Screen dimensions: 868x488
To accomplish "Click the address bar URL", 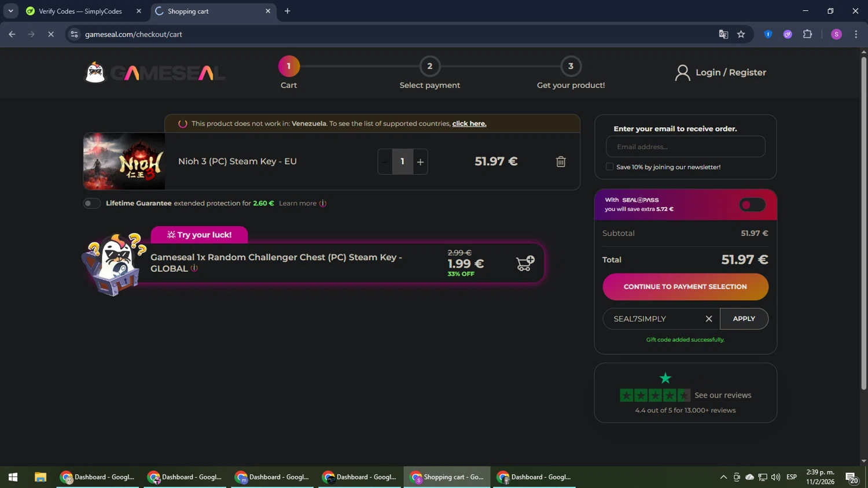I will tap(134, 34).
